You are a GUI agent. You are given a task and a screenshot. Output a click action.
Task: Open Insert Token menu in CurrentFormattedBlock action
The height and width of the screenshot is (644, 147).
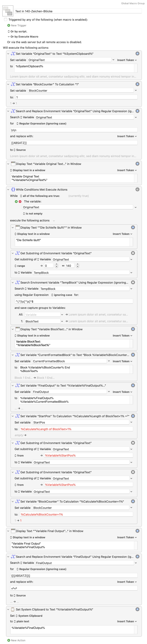point(122,361)
